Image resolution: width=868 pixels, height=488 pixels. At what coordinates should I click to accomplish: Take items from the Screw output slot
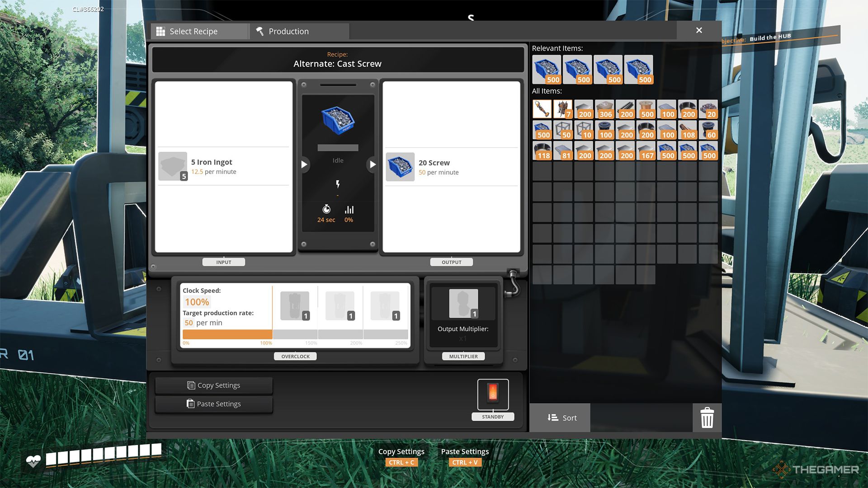click(400, 167)
